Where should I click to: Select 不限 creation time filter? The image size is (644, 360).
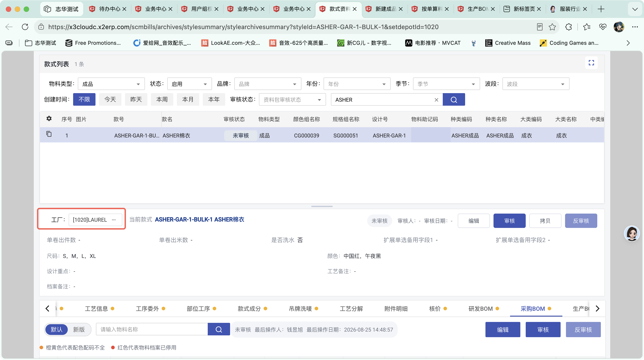[84, 99]
